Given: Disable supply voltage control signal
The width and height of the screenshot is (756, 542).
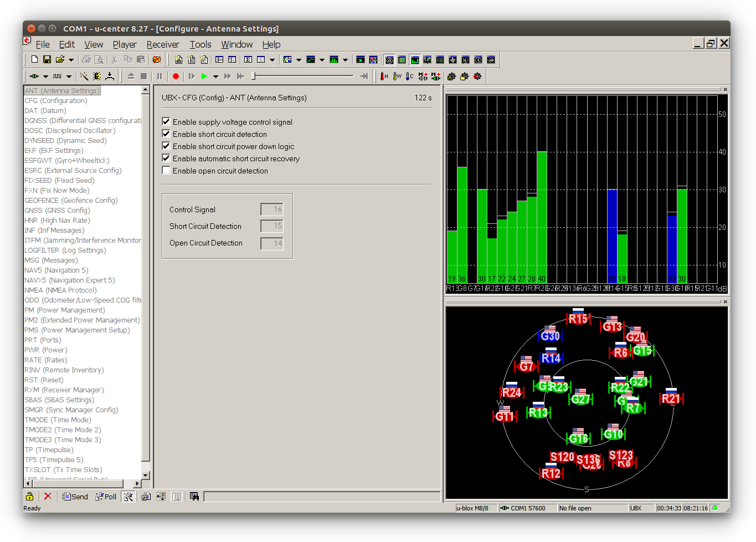Looking at the screenshot, I should pyautogui.click(x=166, y=121).
